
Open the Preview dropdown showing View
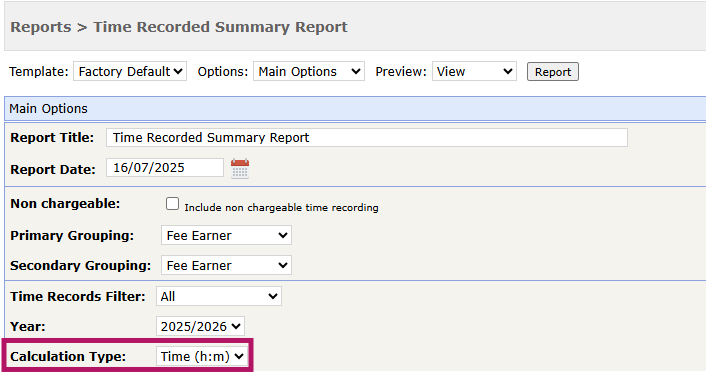click(x=474, y=72)
